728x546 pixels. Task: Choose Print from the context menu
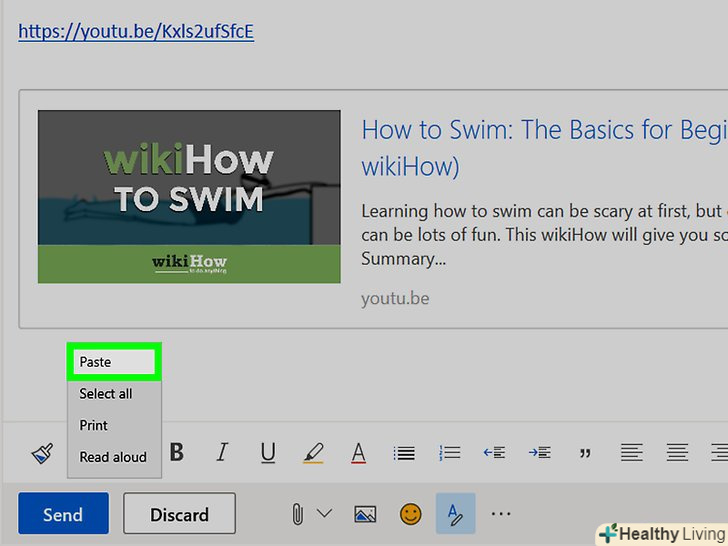tap(114, 425)
